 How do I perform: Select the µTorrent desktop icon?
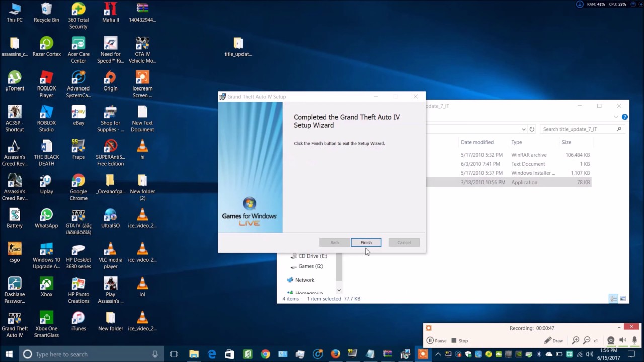click(x=15, y=81)
